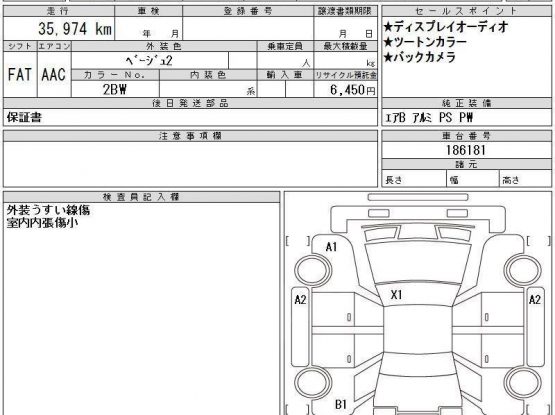
Task: Select the chassis number 186181
Action: (466, 150)
